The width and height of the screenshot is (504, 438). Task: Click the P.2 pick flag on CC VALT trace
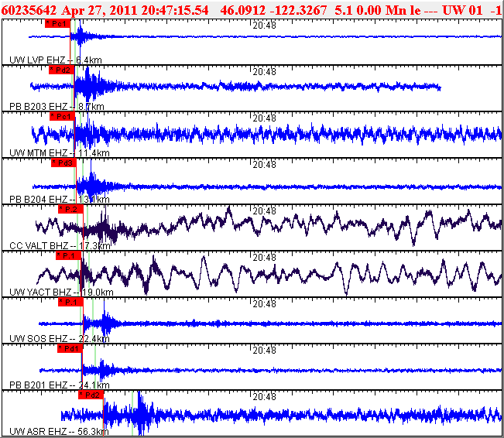70,209
